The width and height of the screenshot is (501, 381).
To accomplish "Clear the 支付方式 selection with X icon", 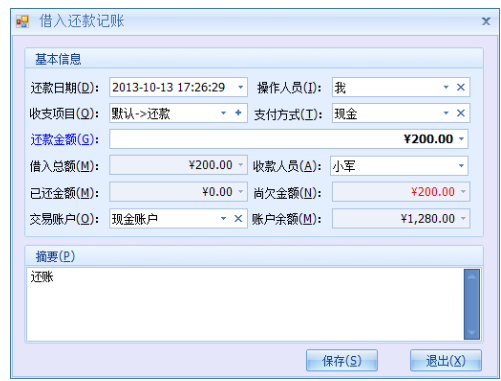I will click(461, 113).
